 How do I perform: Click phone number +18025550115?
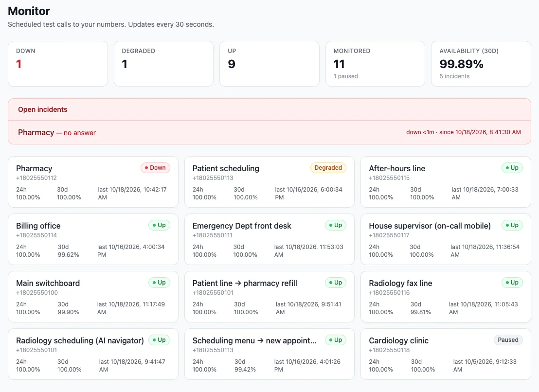389,178
